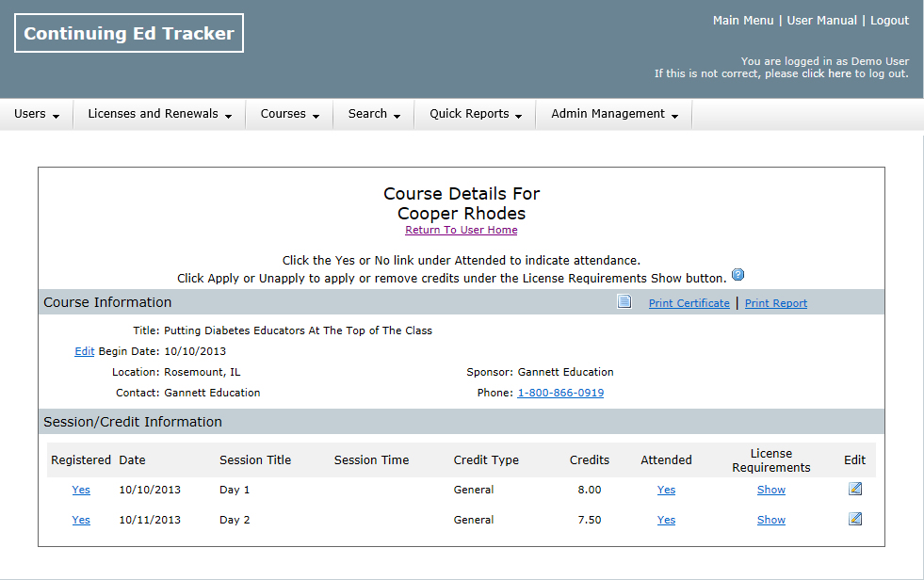Click the Logout link
Image resolution: width=924 pixels, height=580 pixels.
(889, 20)
